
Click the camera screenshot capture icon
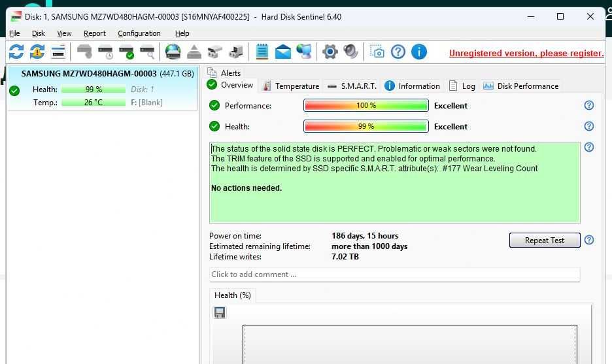pos(377,52)
